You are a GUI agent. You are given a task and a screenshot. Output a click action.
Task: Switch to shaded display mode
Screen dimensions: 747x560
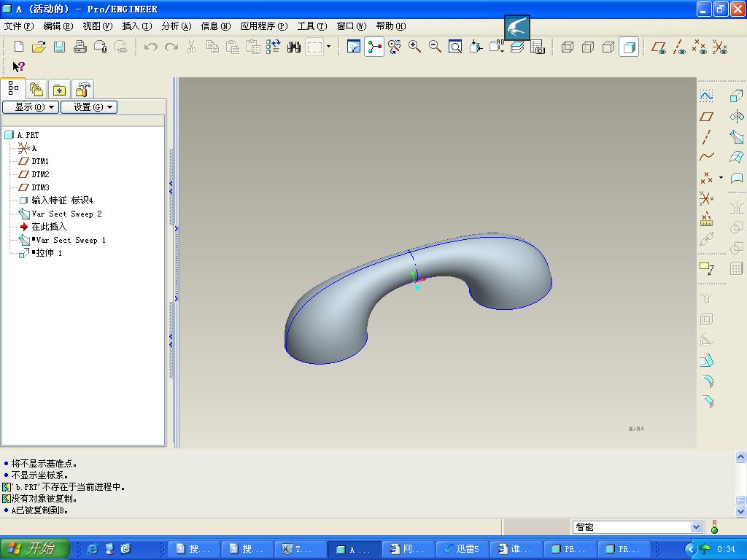coord(629,47)
